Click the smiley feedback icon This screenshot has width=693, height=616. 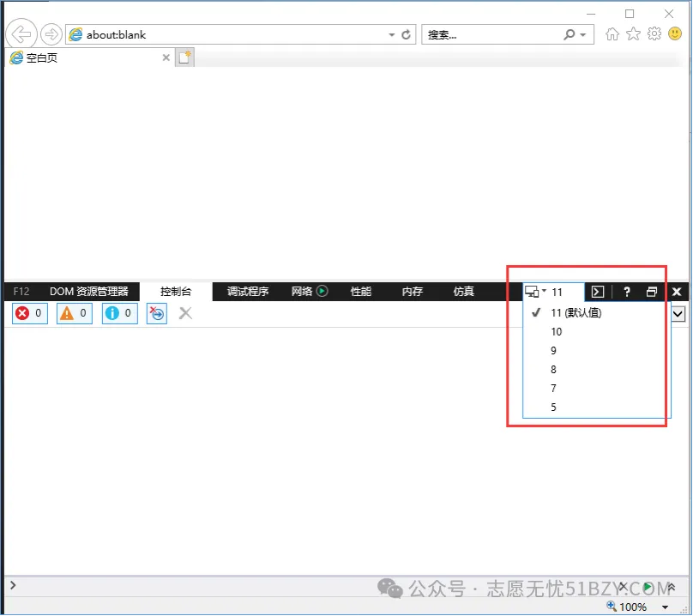pos(675,33)
